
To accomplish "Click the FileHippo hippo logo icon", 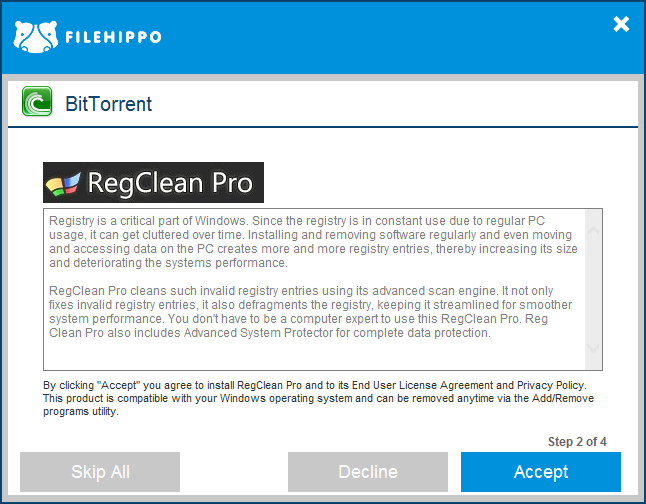I will [36, 37].
